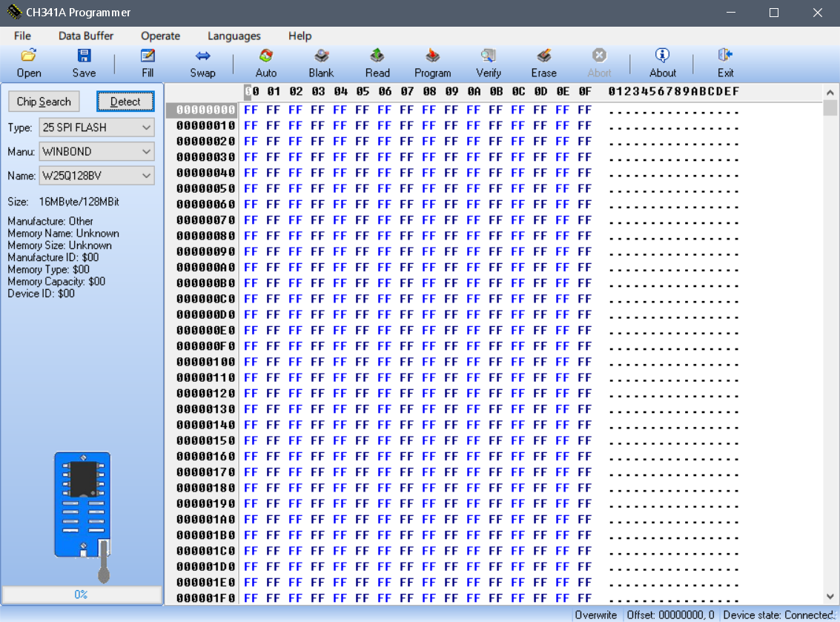Image resolution: width=840 pixels, height=622 pixels.
Task: Open the Operate menu
Action: click(160, 36)
